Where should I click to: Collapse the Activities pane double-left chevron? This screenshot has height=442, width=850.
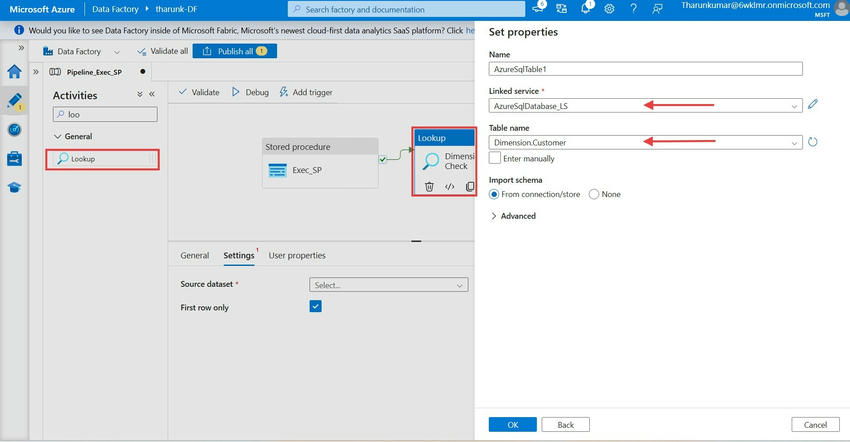tap(152, 94)
